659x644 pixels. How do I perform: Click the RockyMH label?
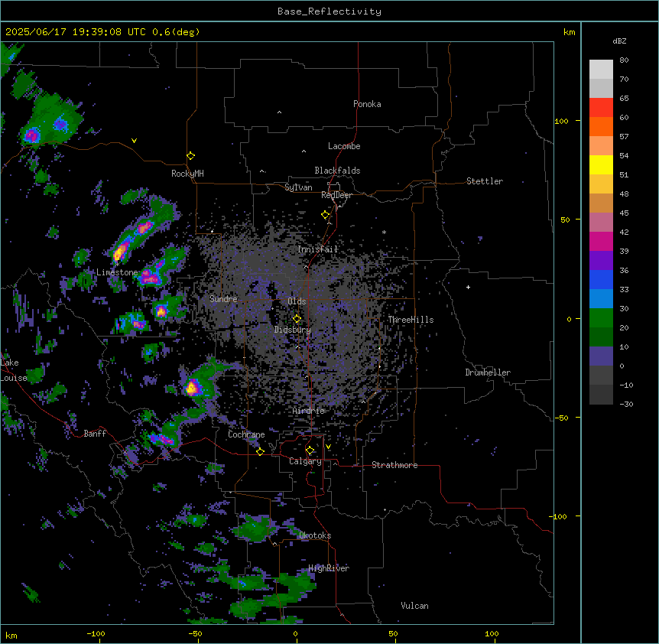coord(187,174)
